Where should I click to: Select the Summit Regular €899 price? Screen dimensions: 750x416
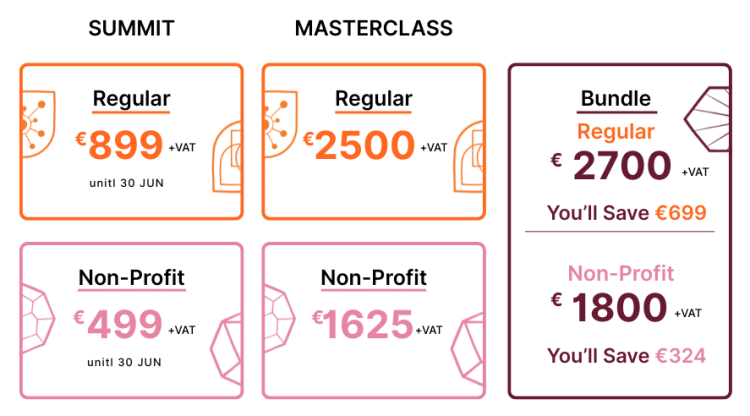coord(120,145)
